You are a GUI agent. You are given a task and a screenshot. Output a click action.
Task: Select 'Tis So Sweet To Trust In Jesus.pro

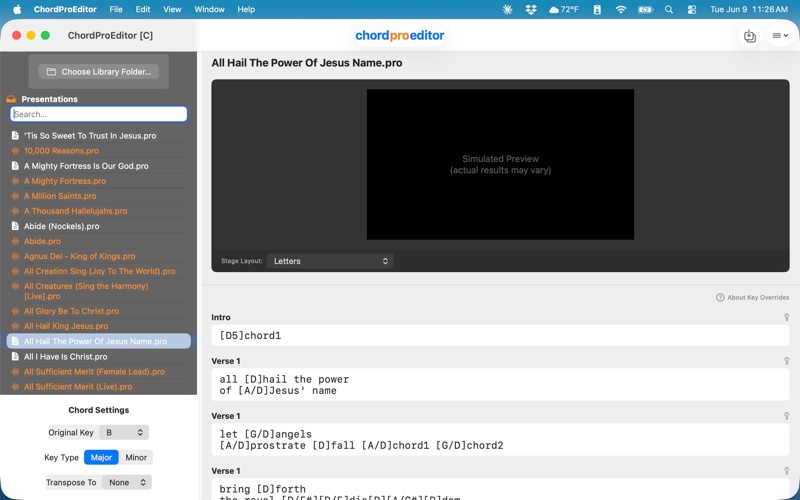coord(90,136)
